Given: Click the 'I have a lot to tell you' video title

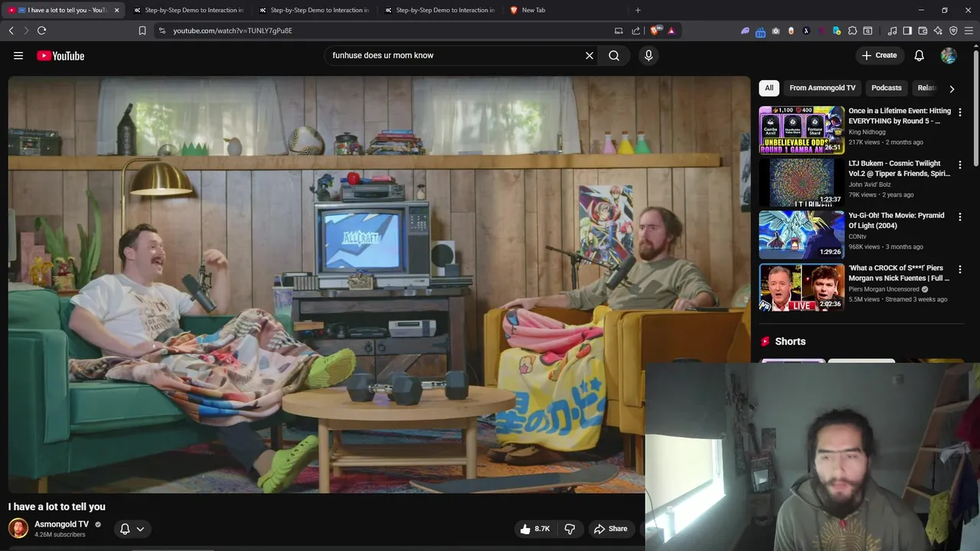Looking at the screenshot, I should pos(57,507).
